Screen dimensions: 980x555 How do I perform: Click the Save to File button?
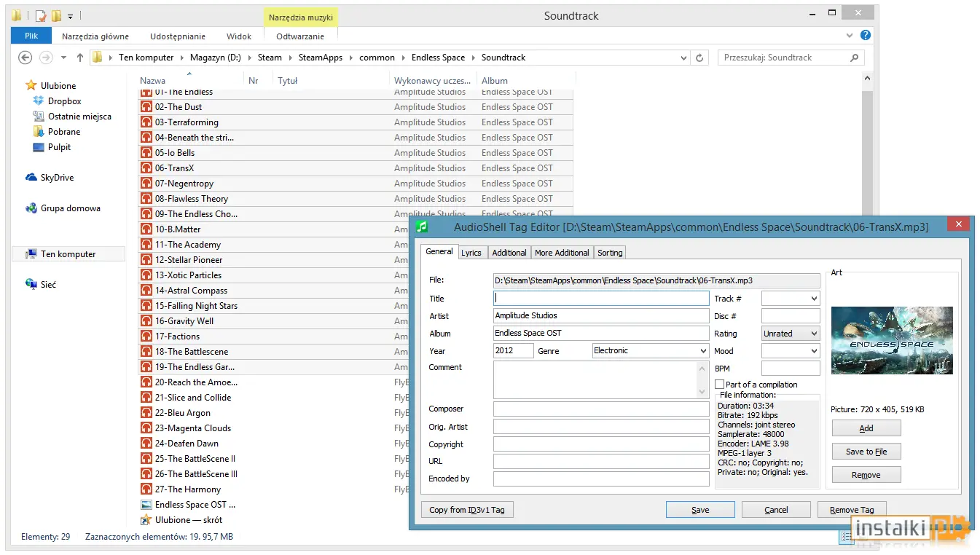click(866, 452)
